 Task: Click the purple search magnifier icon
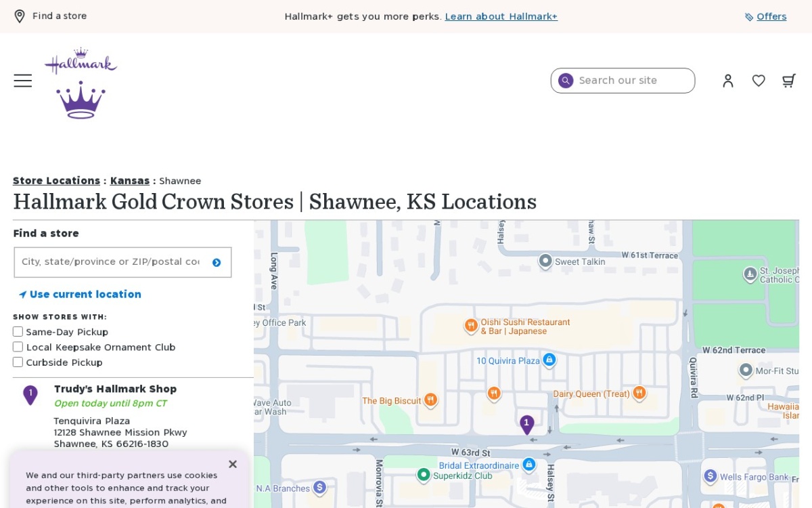566,81
